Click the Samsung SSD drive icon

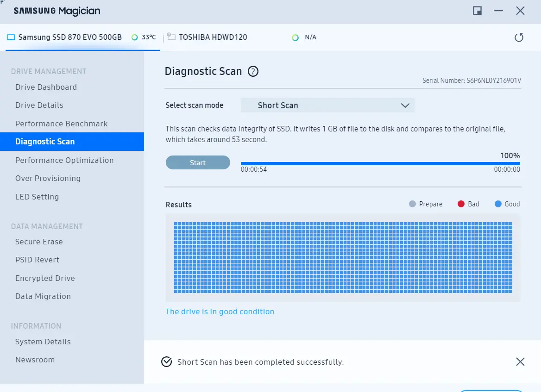click(x=11, y=37)
